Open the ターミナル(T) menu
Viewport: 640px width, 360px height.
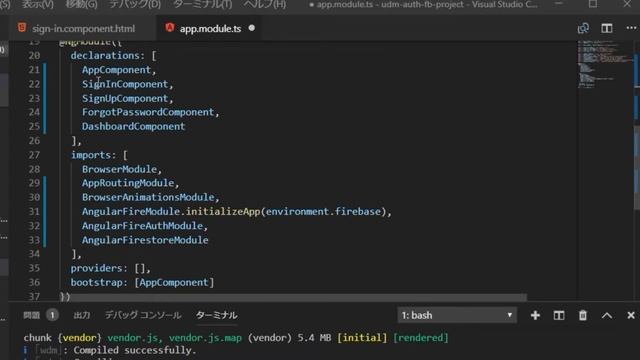click(202, 4)
